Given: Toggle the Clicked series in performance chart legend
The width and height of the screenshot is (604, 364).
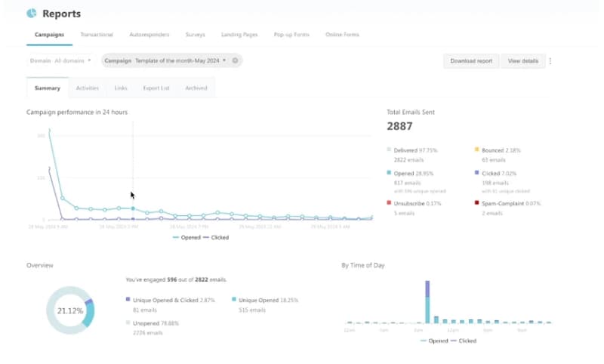Looking at the screenshot, I should [215, 237].
